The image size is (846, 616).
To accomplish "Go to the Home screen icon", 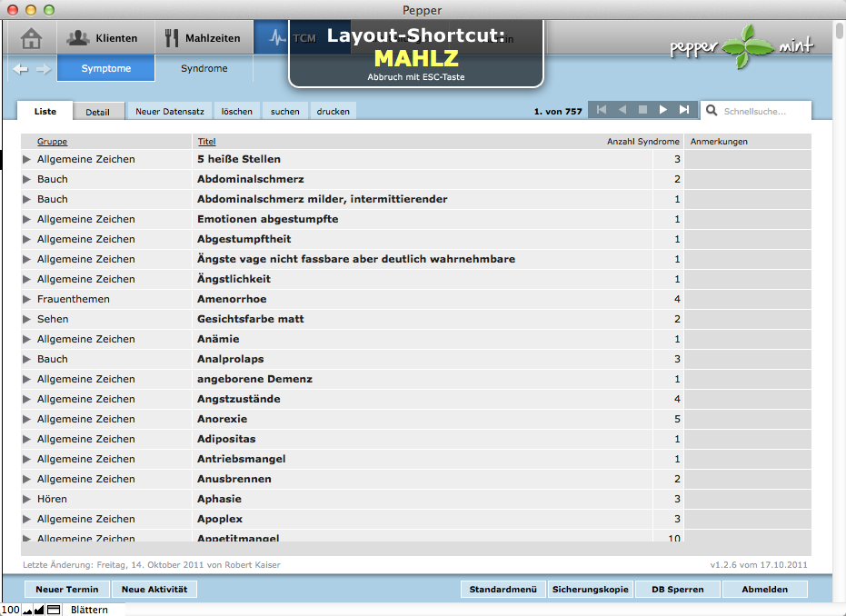I will 32,38.
